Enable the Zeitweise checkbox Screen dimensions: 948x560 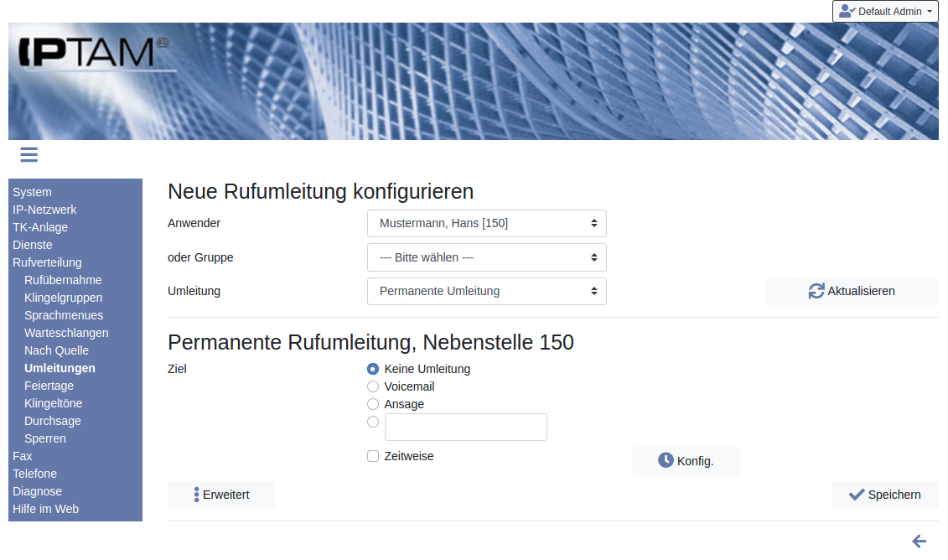pos(373,456)
